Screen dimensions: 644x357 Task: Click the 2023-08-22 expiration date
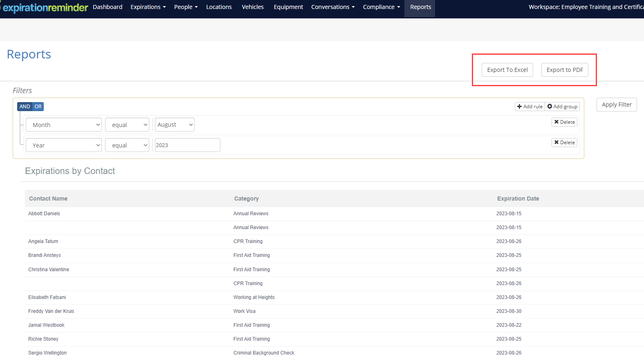pyautogui.click(x=509, y=325)
